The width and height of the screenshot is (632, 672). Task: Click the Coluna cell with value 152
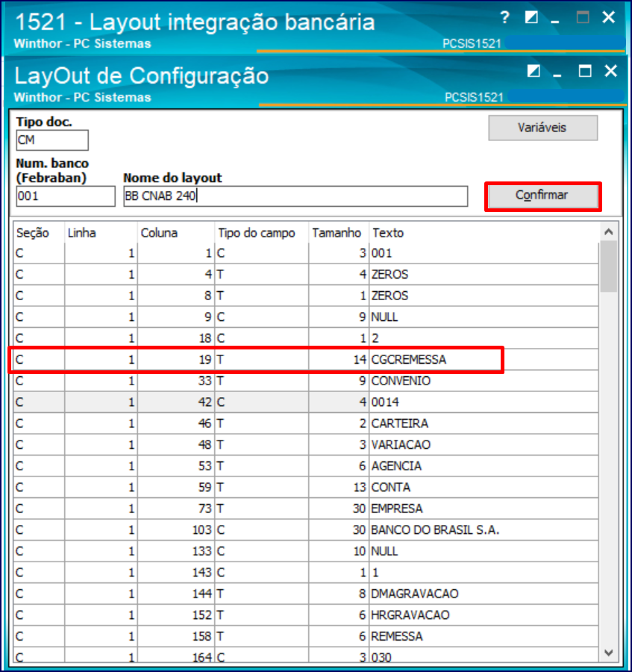click(175, 615)
